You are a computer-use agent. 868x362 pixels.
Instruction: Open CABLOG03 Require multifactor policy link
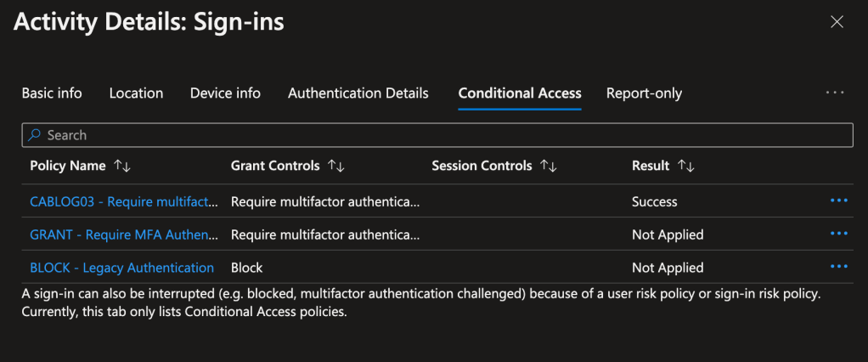121,201
